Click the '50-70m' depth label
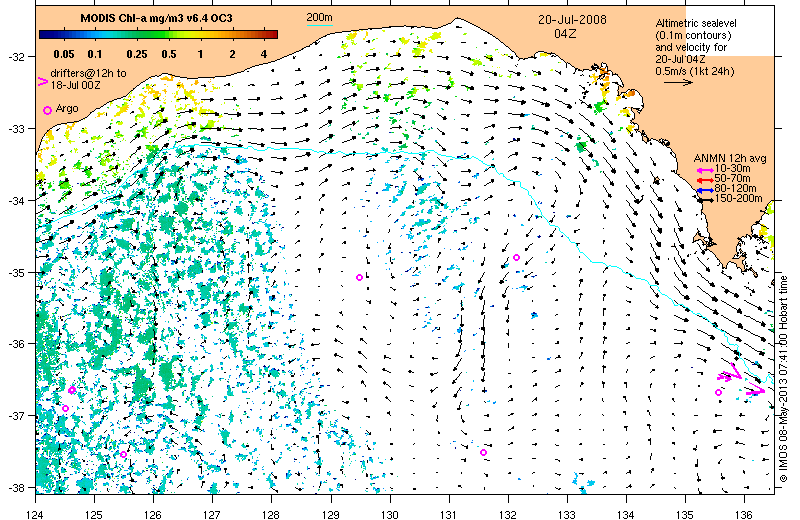 coord(732,179)
